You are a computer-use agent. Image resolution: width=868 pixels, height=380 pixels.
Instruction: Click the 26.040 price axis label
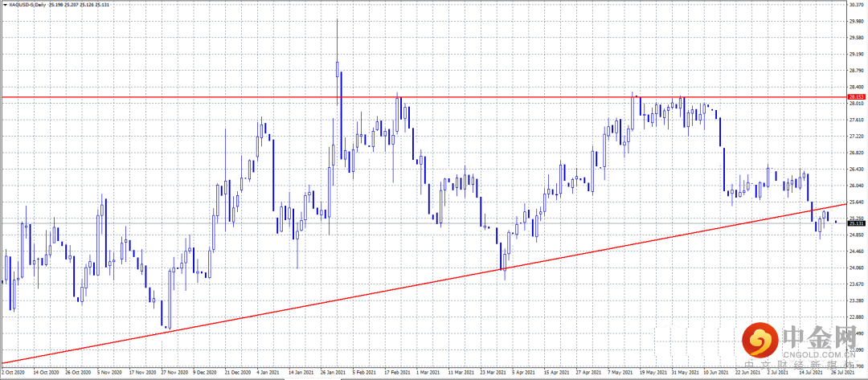point(857,186)
